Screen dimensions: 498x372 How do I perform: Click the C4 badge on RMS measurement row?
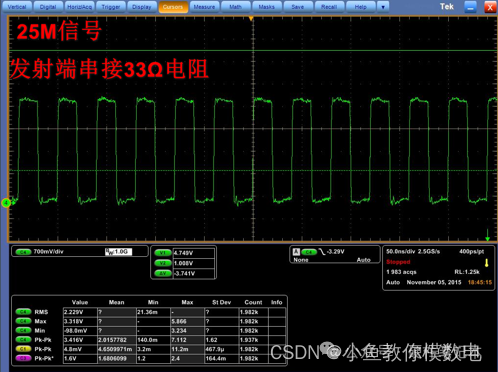click(23, 312)
